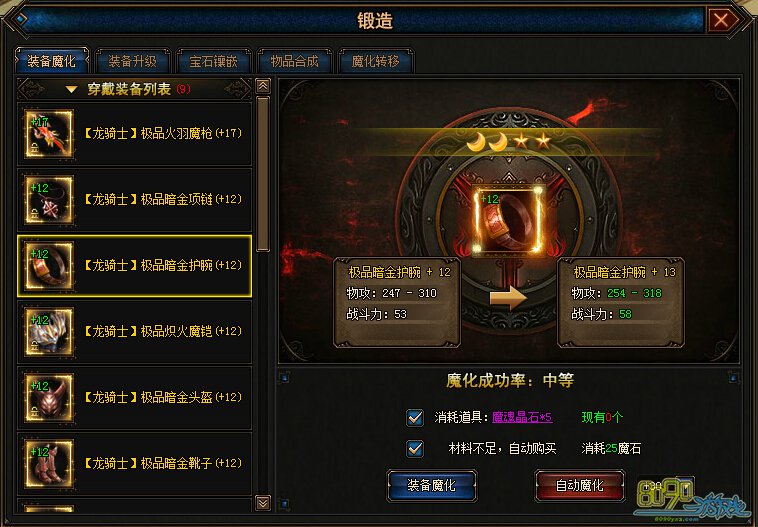The height and width of the screenshot is (527, 758).
Task: Open the 宝石镶嵌 tab
Action: pyautogui.click(x=213, y=61)
